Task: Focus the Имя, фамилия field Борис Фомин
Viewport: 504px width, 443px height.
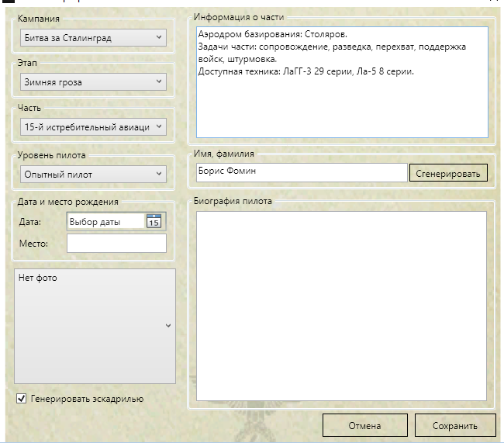Action: pyautogui.click(x=302, y=172)
